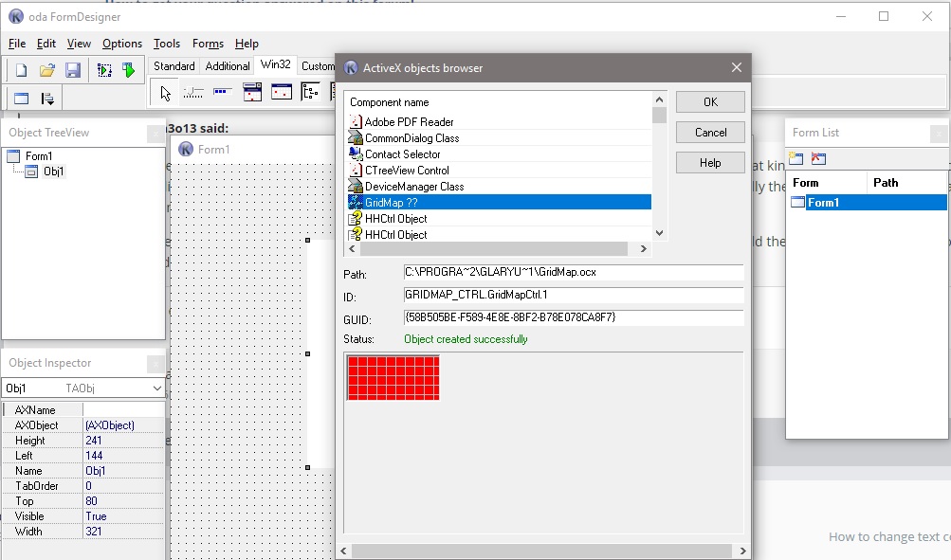Click the Cancel button in ActiveX browser
951x560 pixels.
(x=710, y=132)
